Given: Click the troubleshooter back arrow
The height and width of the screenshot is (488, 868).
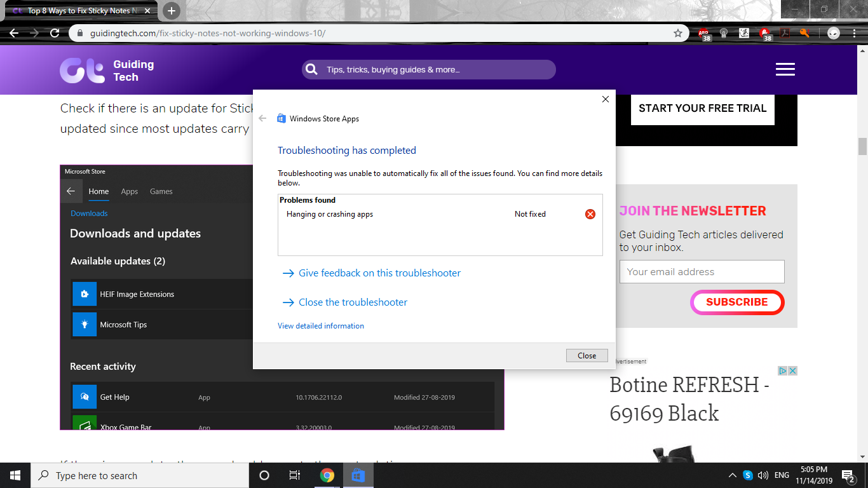Looking at the screenshot, I should (x=262, y=118).
